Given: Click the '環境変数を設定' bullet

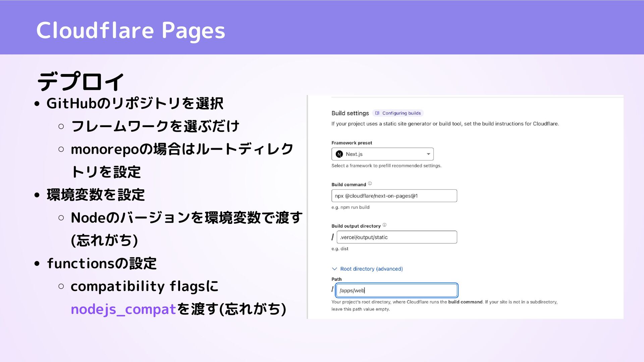Looking at the screenshot, I should [x=96, y=195].
